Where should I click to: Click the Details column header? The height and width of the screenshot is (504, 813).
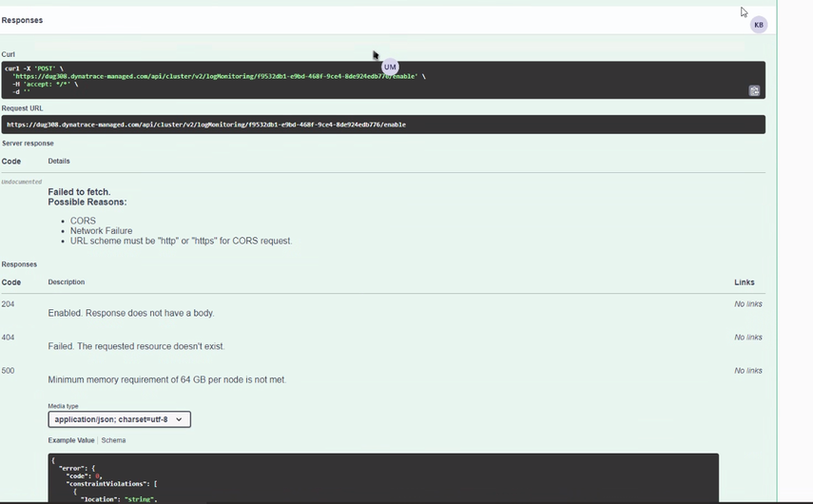pyautogui.click(x=59, y=162)
